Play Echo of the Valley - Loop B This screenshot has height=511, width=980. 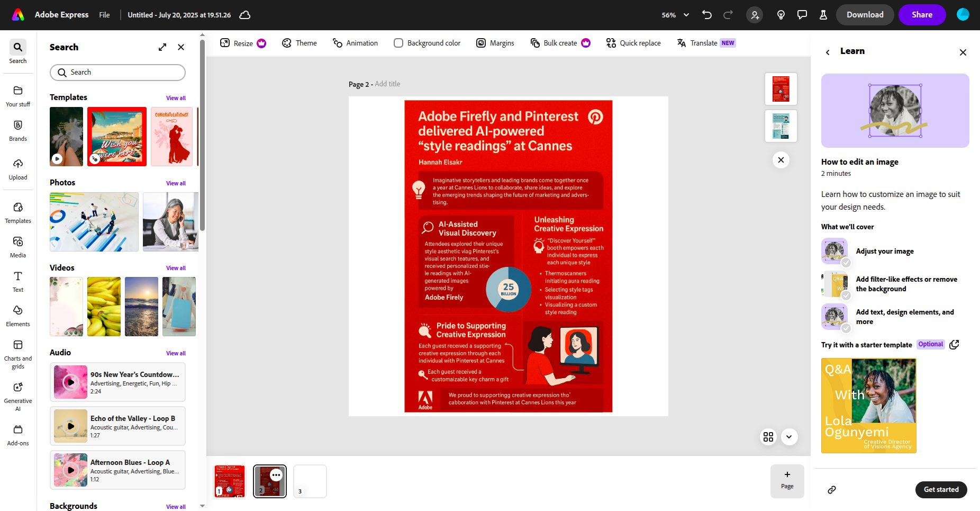pyautogui.click(x=70, y=426)
